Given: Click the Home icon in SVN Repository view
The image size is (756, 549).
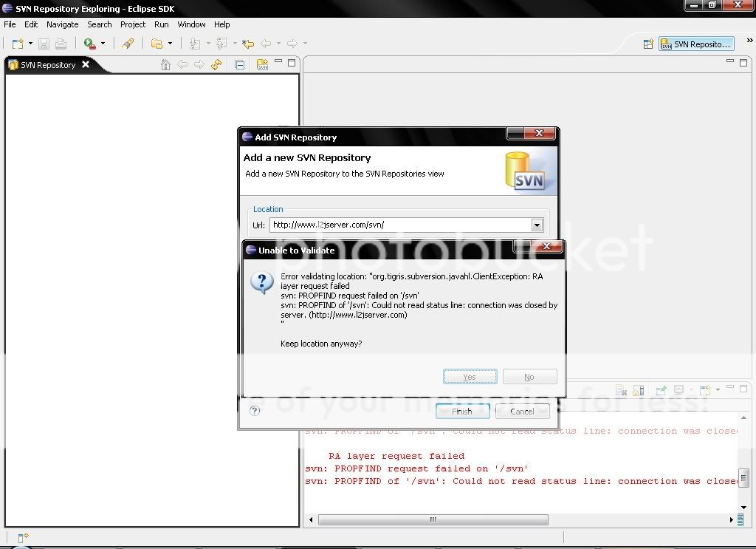Looking at the screenshot, I should pyautogui.click(x=165, y=65).
